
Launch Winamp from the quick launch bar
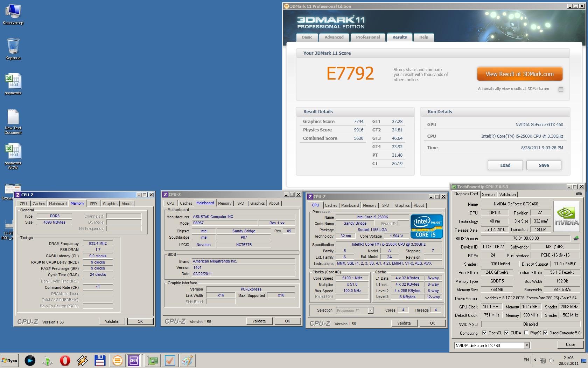pos(83,360)
